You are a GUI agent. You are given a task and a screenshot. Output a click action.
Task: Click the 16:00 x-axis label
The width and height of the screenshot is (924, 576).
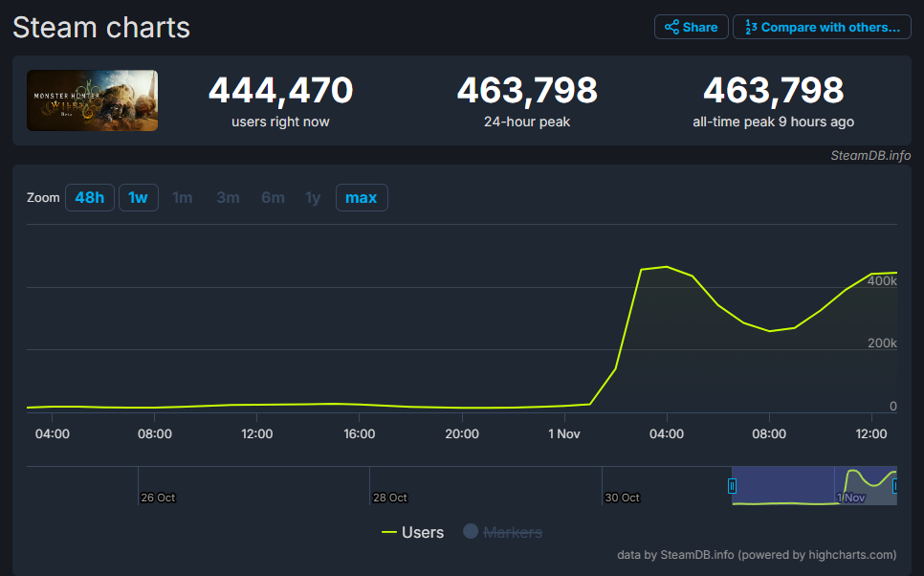click(x=360, y=434)
